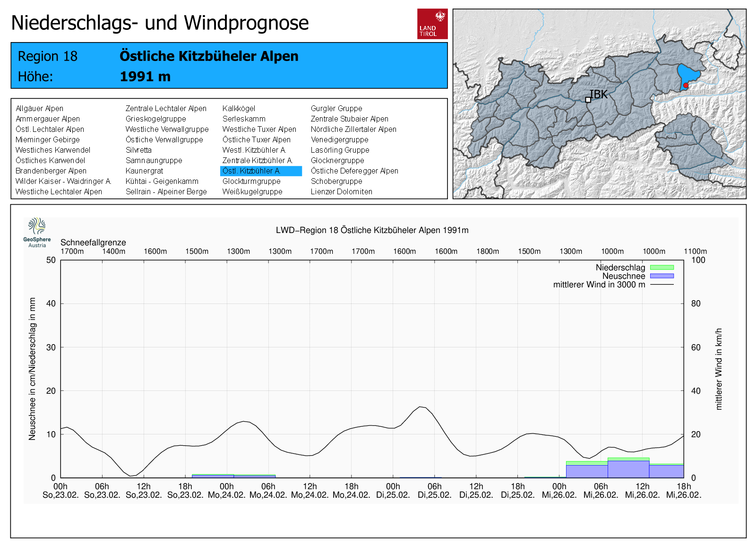
Task: Click the Region 18 header banner
Action: [229, 66]
